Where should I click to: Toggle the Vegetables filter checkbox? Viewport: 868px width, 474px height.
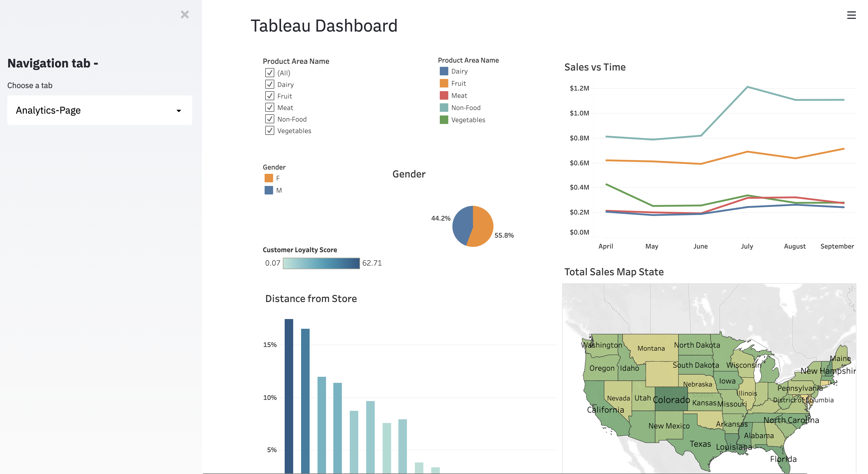(269, 130)
